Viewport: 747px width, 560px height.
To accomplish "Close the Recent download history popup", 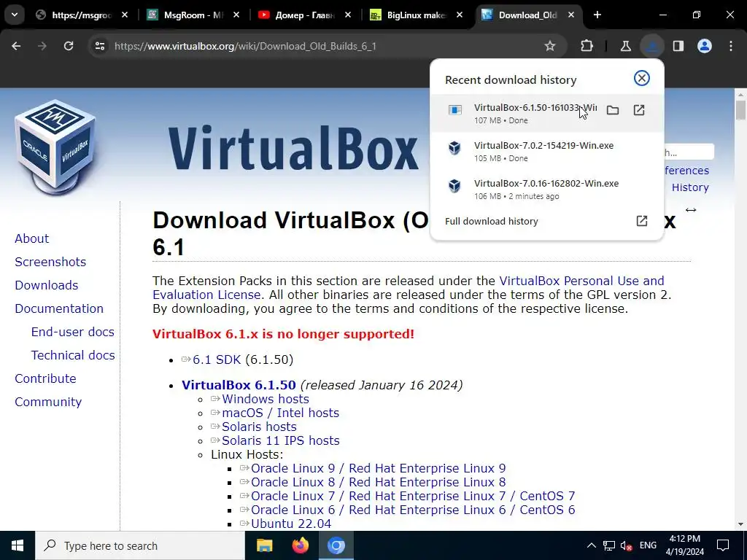I will point(642,78).
